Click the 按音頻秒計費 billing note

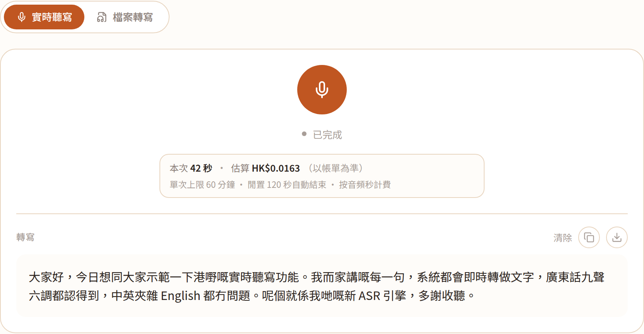365,185
